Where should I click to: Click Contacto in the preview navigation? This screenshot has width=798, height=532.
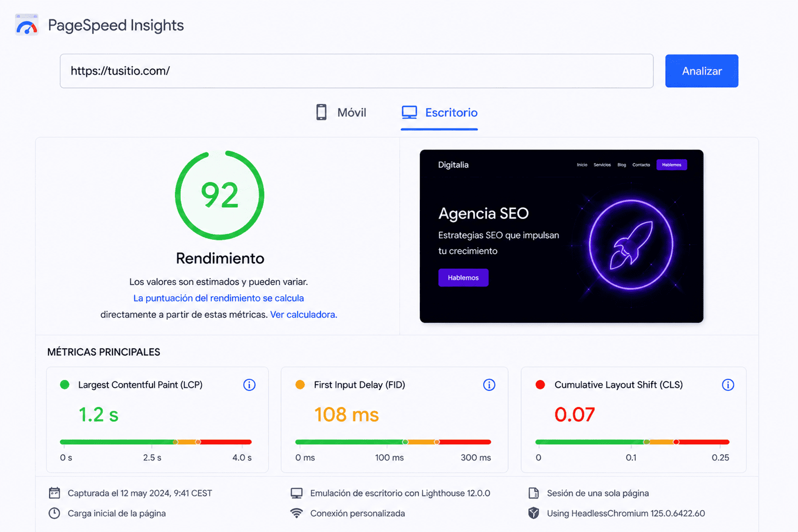click(x=641, y=165)
